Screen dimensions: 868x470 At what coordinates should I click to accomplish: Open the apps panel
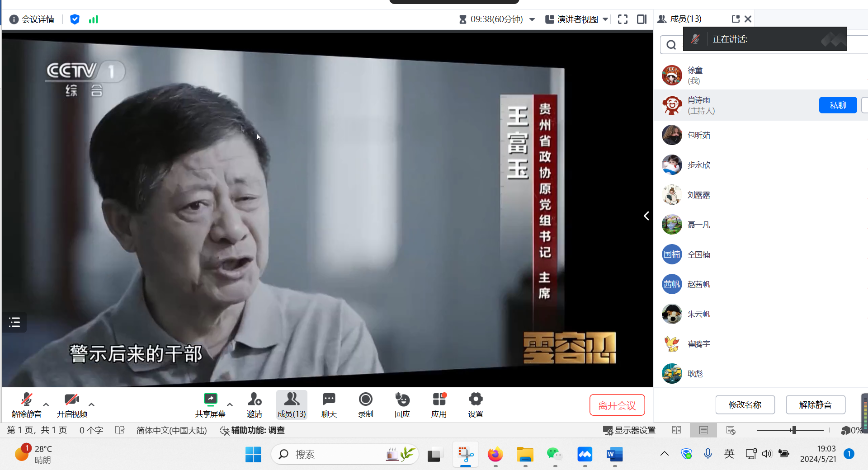tap(439, 404)
